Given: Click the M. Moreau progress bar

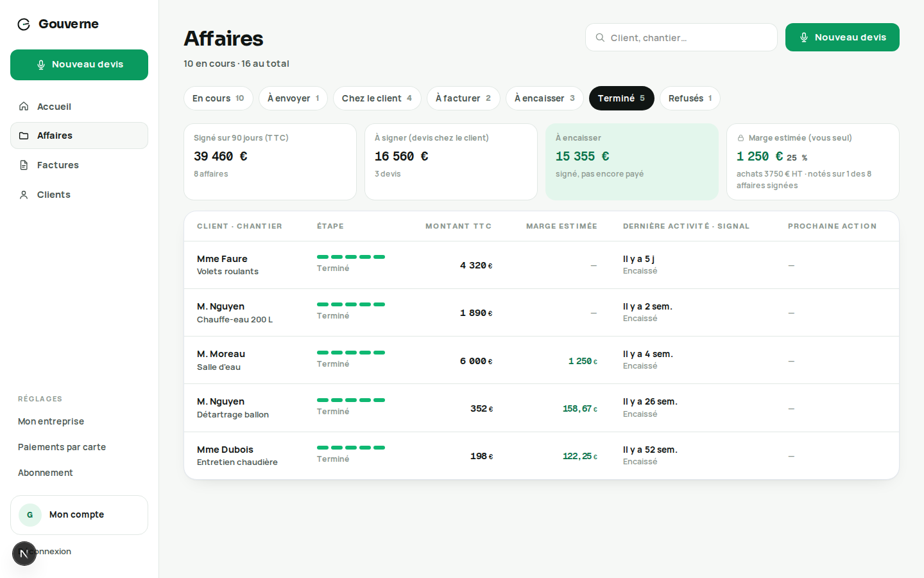Looking at the screenshot, I should click(x=351, y=353).
